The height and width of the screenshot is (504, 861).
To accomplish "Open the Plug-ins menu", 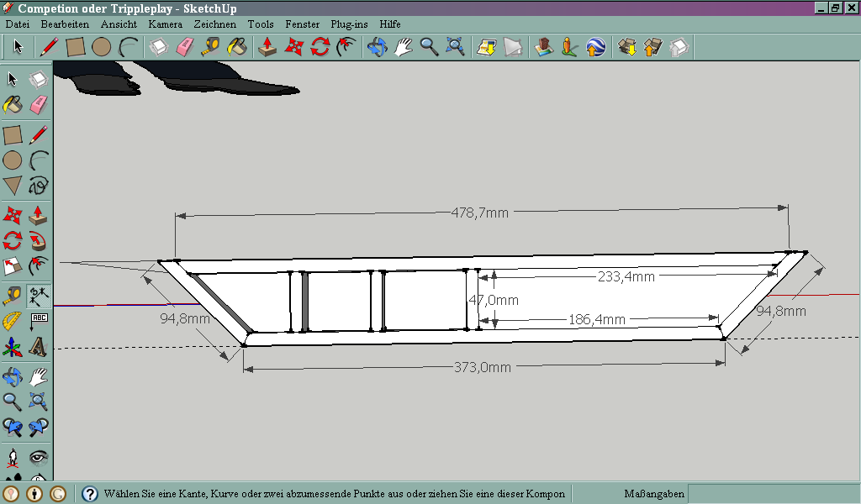I will coord(349,24).
